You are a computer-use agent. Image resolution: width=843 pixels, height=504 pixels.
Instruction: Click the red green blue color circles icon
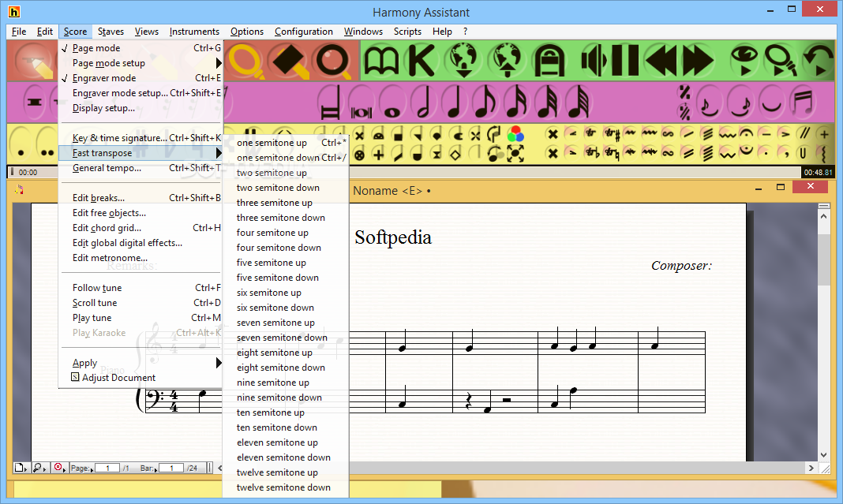coord(515,133)
